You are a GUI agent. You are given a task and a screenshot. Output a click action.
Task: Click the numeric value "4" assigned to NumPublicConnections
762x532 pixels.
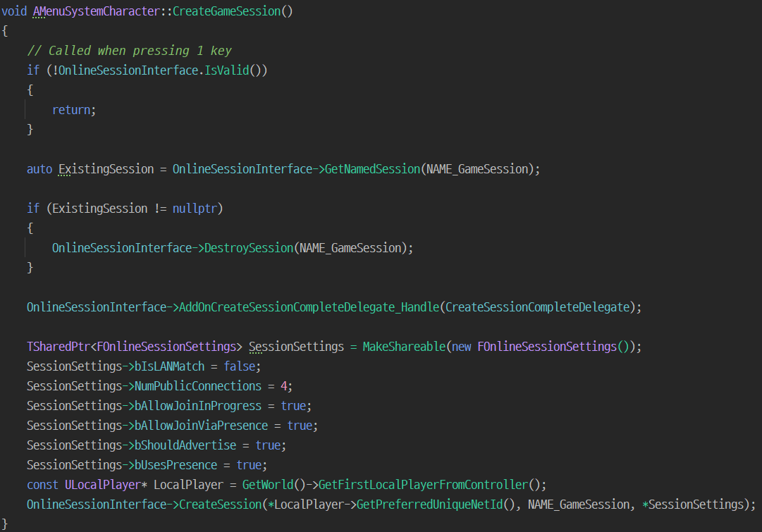pos(284,385)
